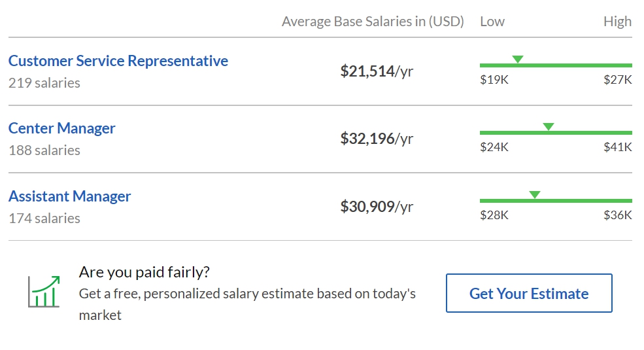Open Assistant Manager salary details
The width and height of the screenshot is (644, 350).
tap(69, 196)
